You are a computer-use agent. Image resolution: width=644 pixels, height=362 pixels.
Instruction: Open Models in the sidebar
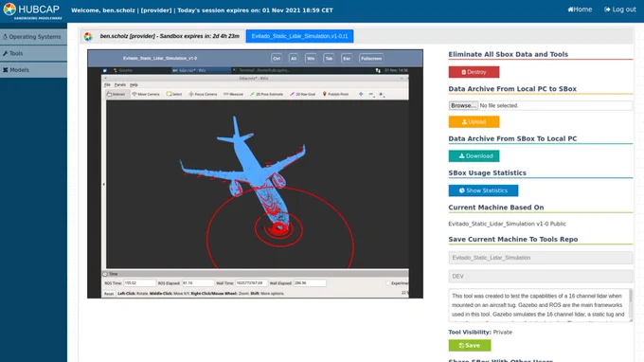point(34,70)
